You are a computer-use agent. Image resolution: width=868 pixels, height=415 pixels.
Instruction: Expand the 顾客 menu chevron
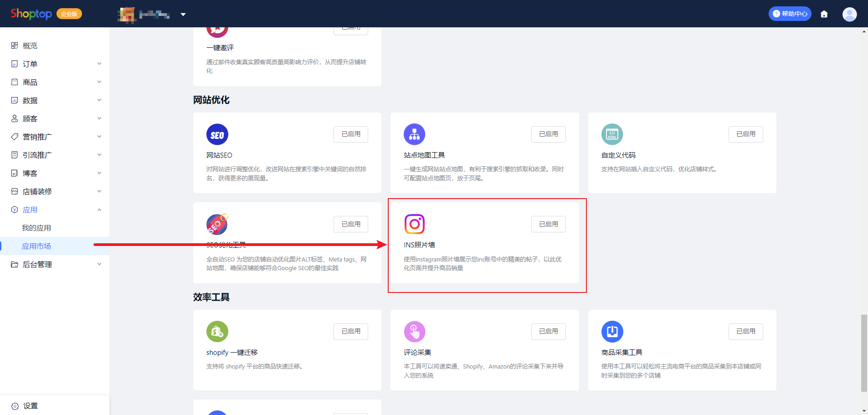point(99,118)
